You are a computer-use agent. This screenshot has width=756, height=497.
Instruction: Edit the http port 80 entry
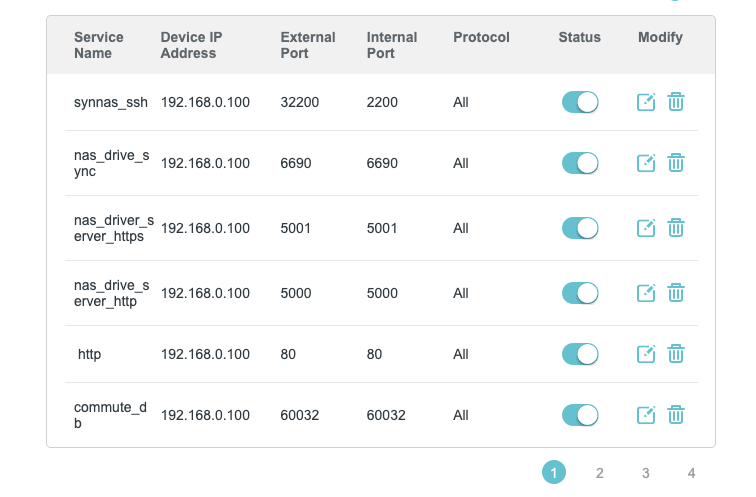646,354
